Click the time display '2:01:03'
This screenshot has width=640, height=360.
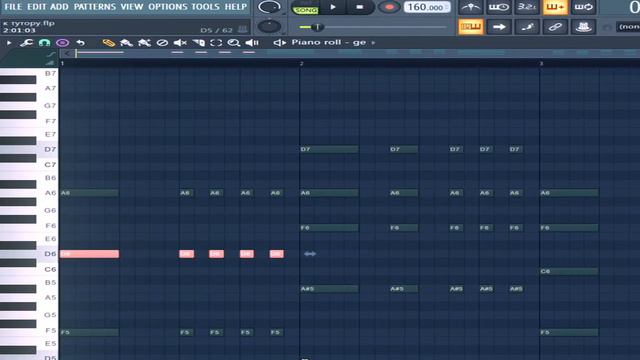tap(19, 30)
